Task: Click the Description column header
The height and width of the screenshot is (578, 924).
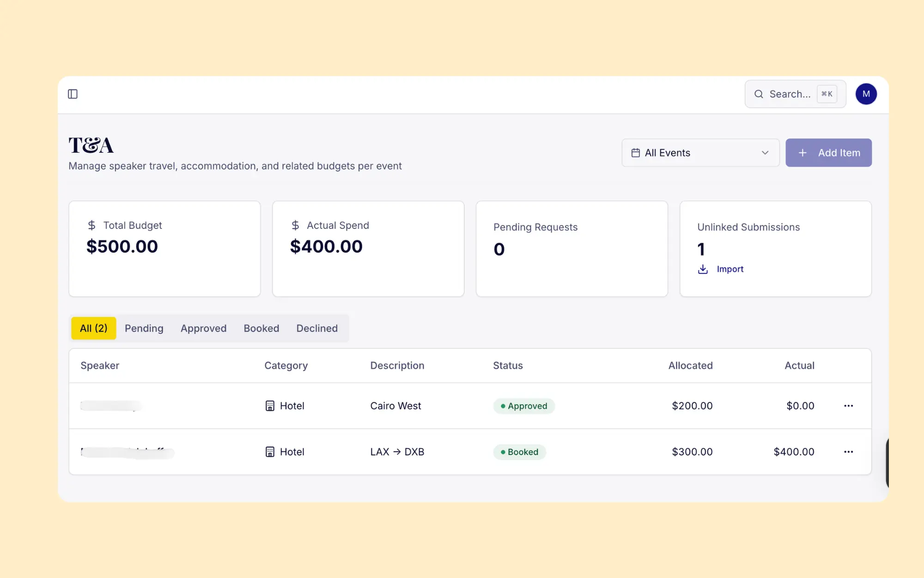Action: click(397, 366)
